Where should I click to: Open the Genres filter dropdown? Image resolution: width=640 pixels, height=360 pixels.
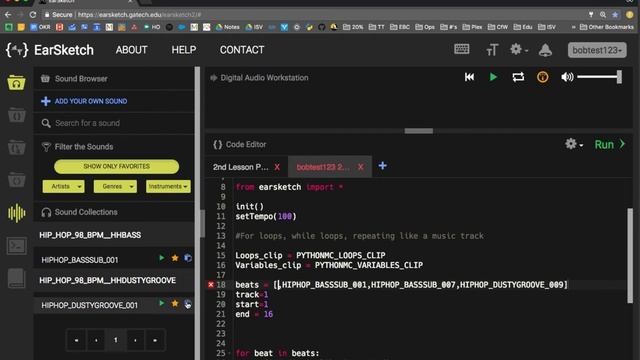[x=115, y=187]
